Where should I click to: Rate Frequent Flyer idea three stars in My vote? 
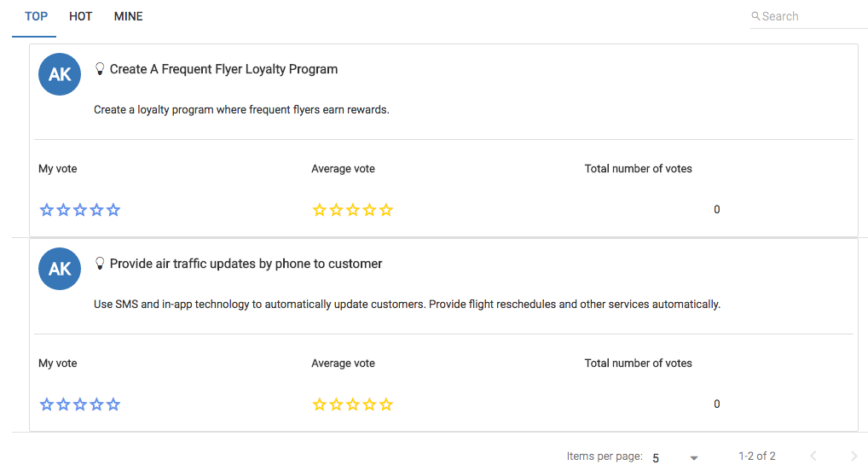coord(80,210)
